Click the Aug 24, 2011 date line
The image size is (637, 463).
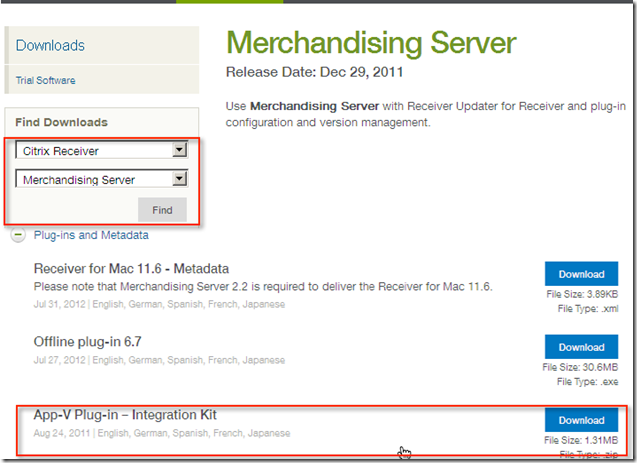pyautogui.click(x=162, y=433)
